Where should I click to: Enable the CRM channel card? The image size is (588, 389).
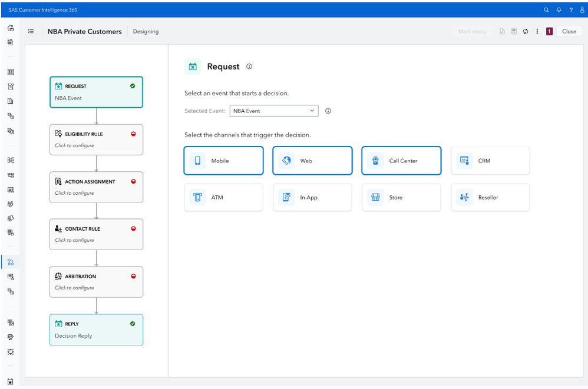(490, 161)
